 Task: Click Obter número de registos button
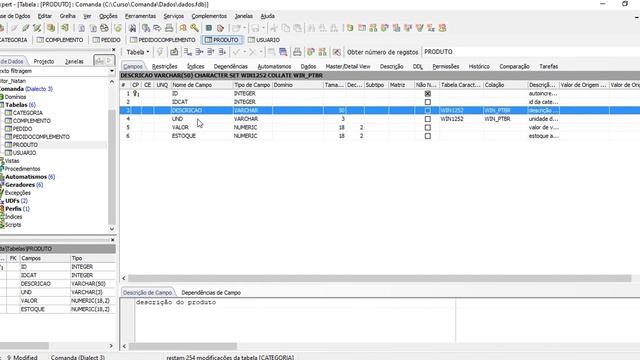click(382, 52)
